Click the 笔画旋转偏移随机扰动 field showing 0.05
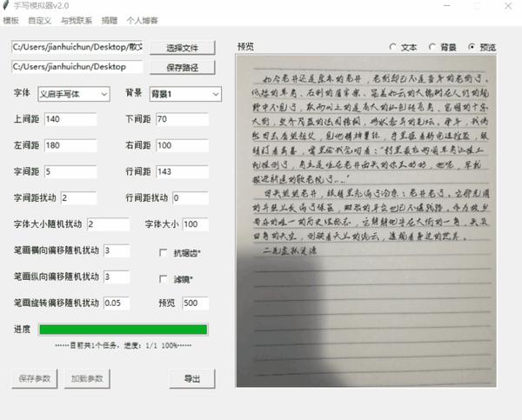This screenshot has width=522, height=420. coord(117,303)
